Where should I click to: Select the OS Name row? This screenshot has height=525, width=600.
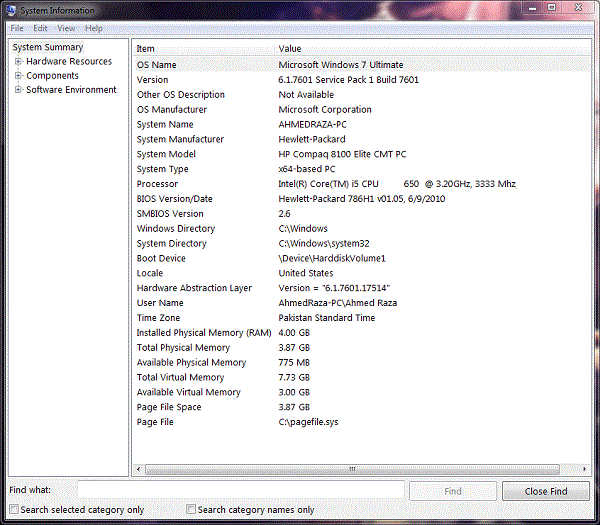click(362, 65)
